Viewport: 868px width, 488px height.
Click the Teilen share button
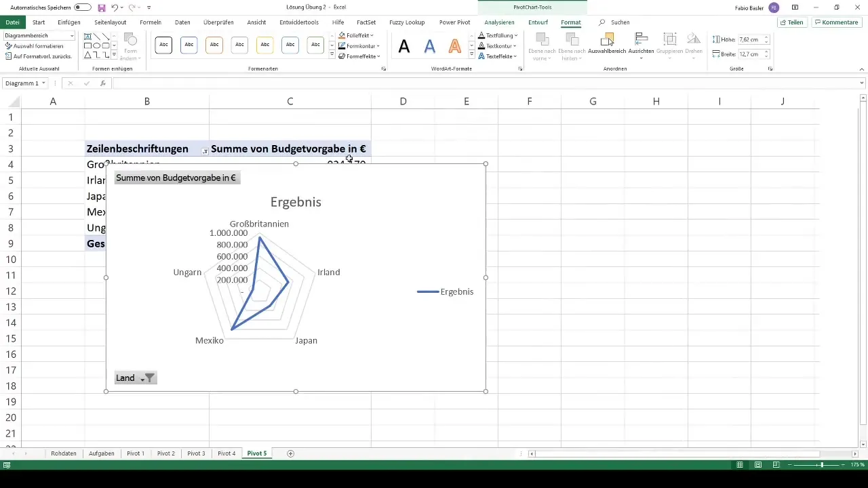pyautogui.click(x=792, y=22)
